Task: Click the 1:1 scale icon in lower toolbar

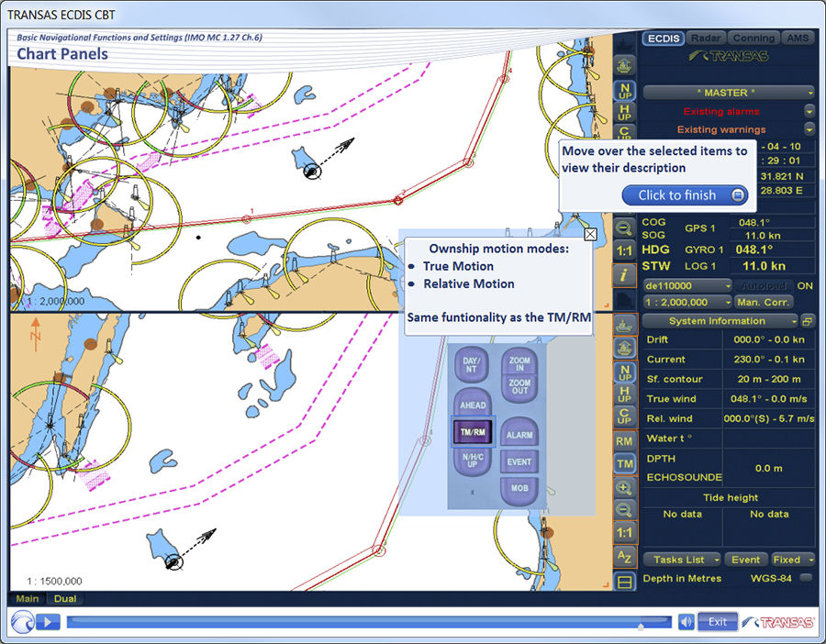Action: (625, 532)
